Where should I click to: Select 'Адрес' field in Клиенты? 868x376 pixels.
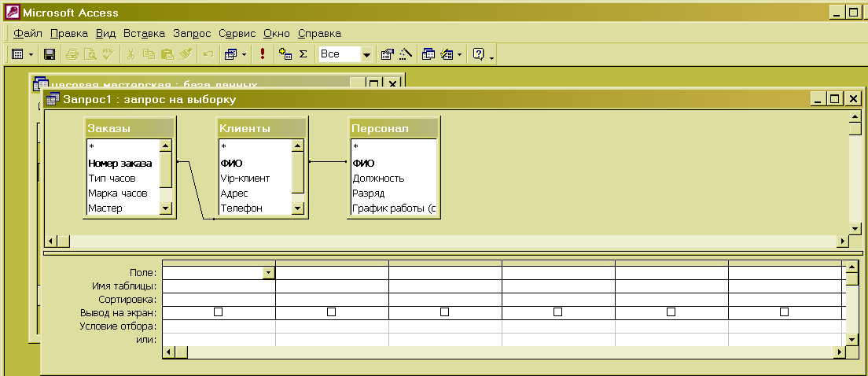pos(234,194)
